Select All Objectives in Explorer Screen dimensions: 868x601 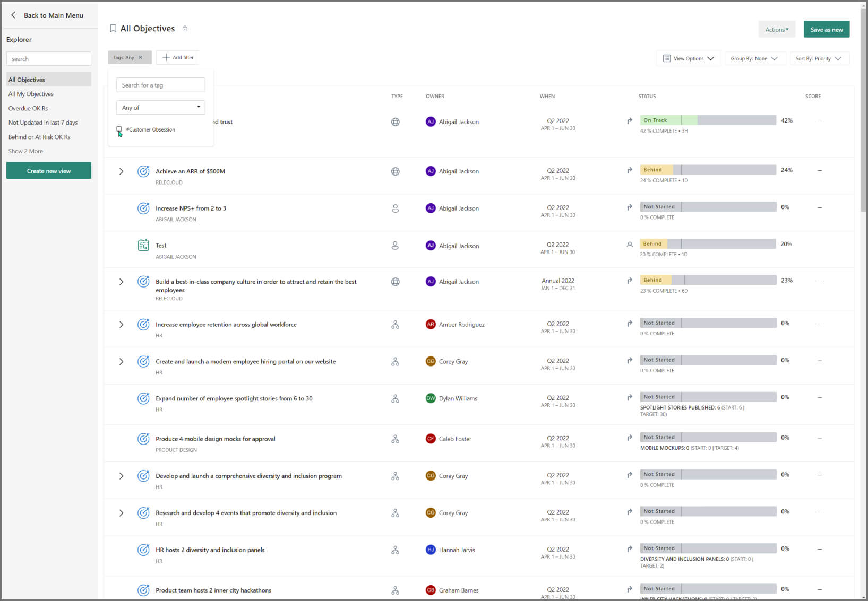coord(49,80)
